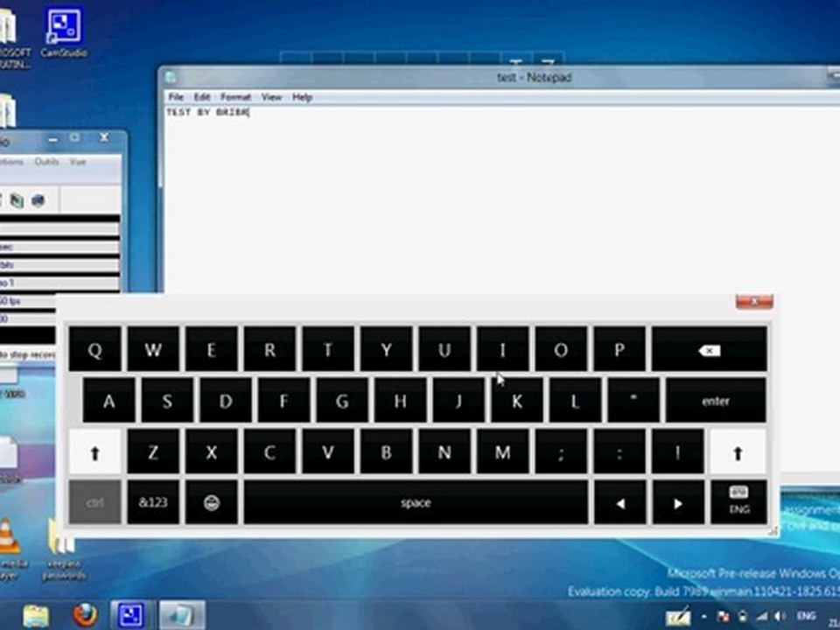Tap the exclamation mark key
The width and height of the screenshot is (840, 630).
[677, 451]
